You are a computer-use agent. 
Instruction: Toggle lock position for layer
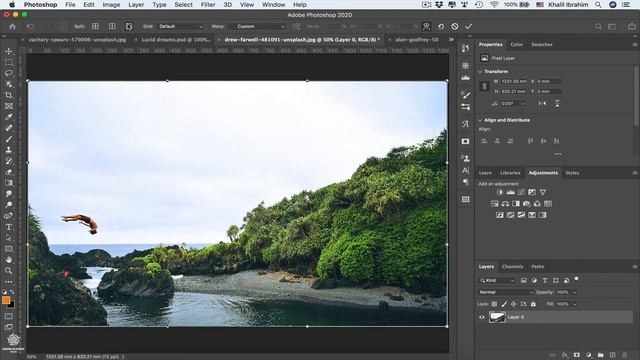click(x=513, y=304)
